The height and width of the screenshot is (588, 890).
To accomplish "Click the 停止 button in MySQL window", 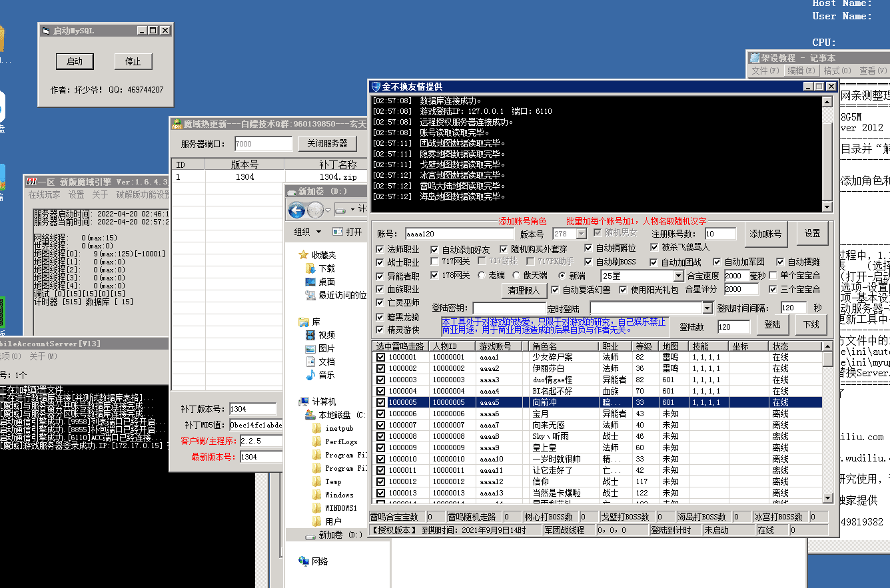I will coord(133,61).
